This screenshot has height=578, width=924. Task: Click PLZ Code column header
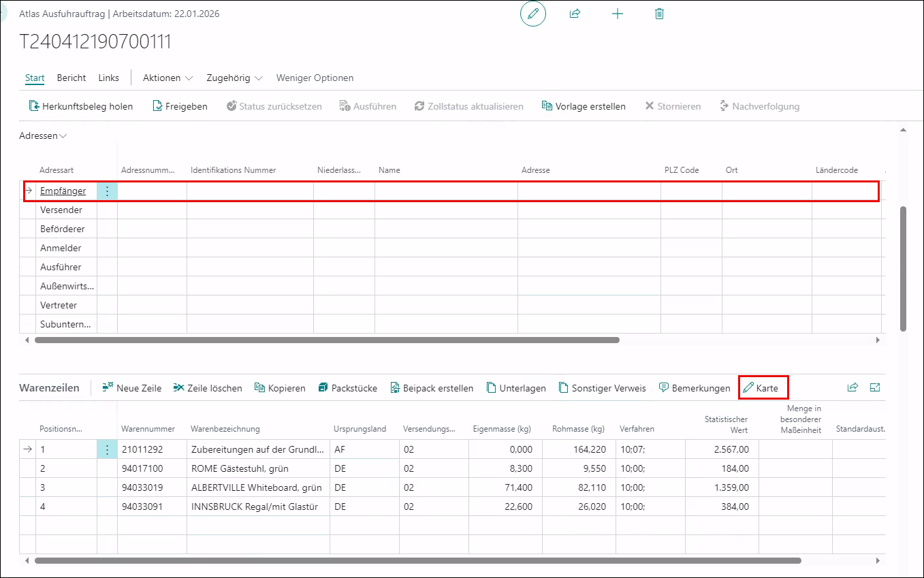682,170
